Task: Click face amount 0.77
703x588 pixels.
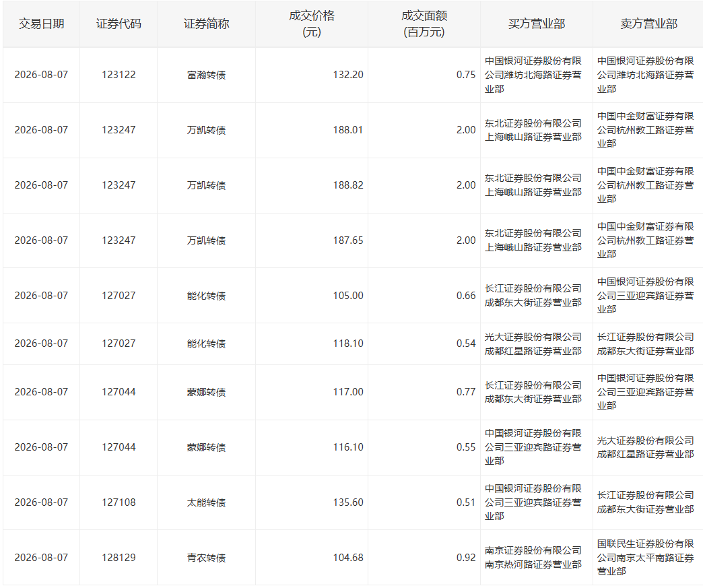Action: tap(466, 392)
